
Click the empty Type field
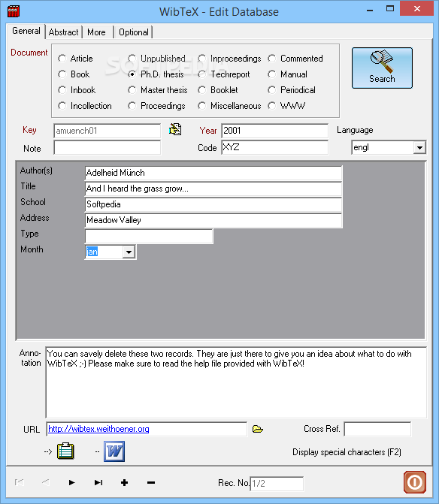pos(149,236)
